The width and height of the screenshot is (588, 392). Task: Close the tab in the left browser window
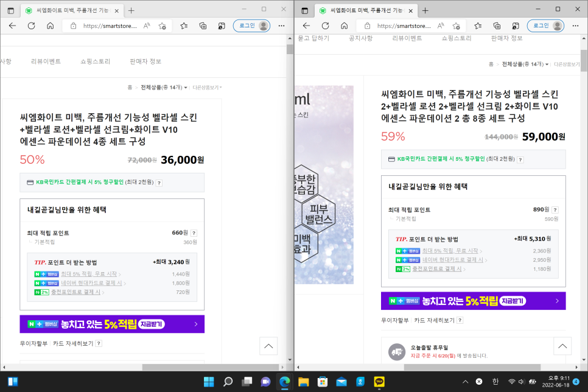(x=117, y=11)
